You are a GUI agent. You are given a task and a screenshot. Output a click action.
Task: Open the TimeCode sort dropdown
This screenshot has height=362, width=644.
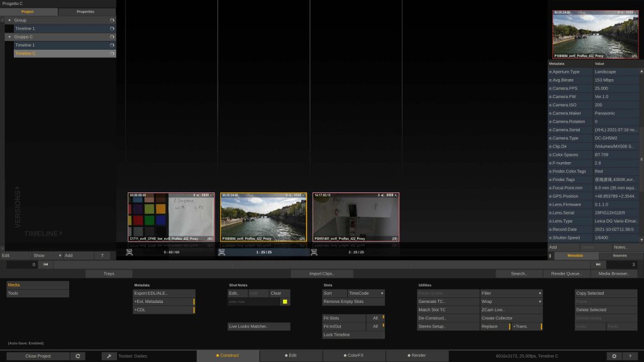(366, 293)
